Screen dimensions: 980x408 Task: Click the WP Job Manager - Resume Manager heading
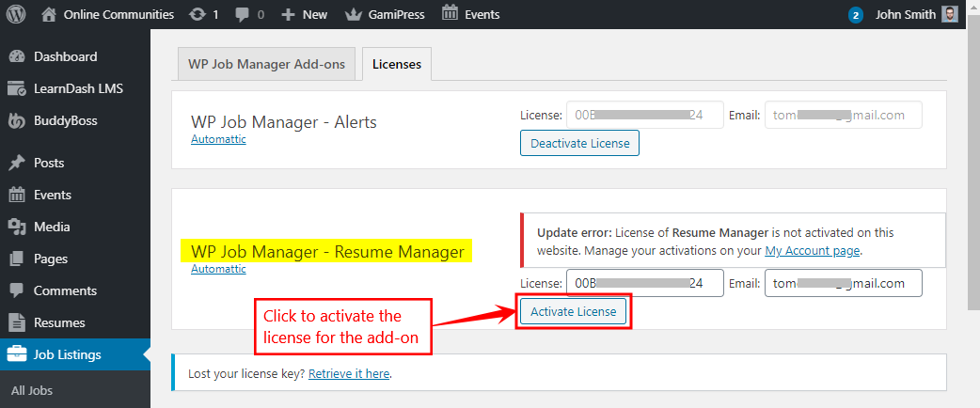point(327,252)
